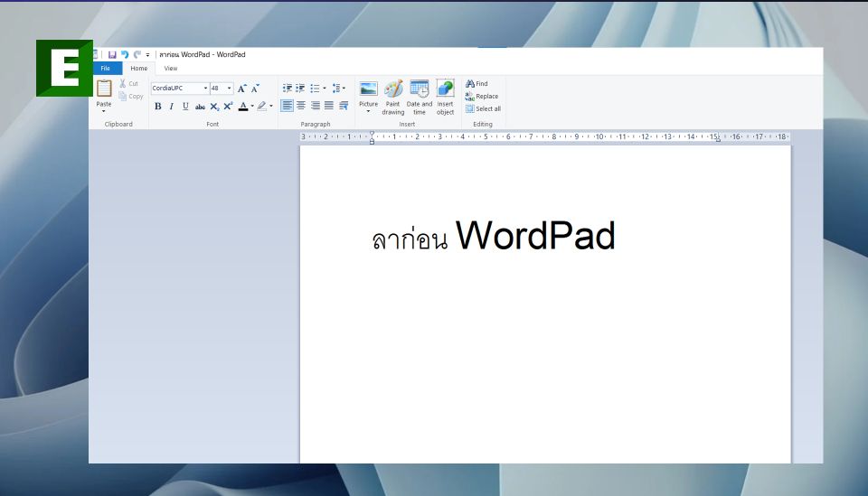Click Replace in the Editing group
868x496 pixels.
(x=482, y=96)
